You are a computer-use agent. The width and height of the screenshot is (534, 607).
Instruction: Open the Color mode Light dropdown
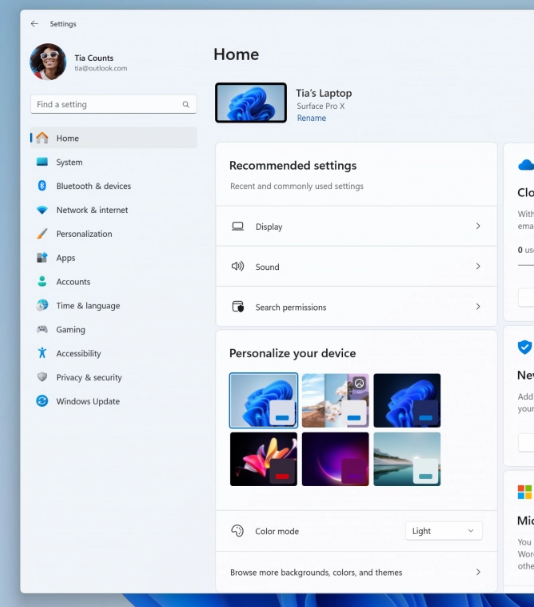point(444,531)
